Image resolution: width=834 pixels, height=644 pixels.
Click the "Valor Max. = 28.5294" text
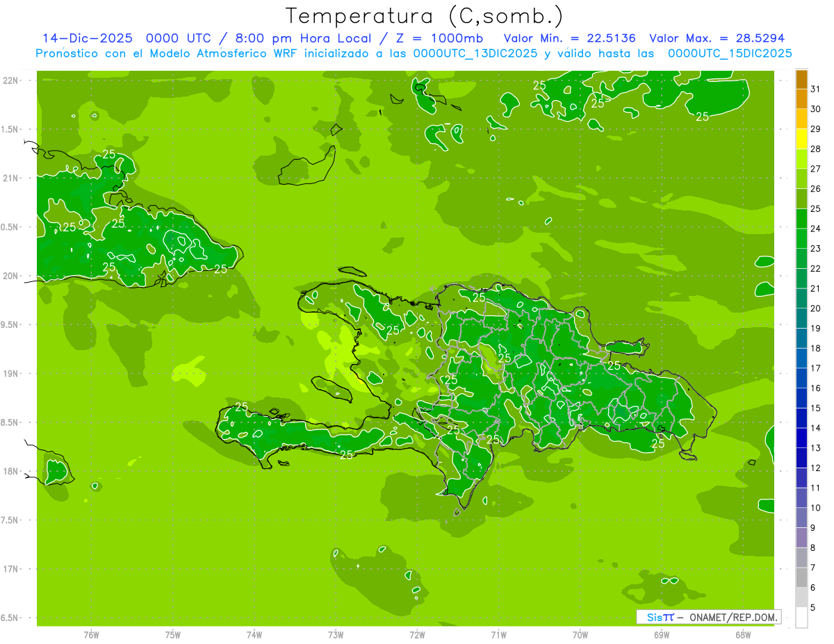click(x=717, y=38)
